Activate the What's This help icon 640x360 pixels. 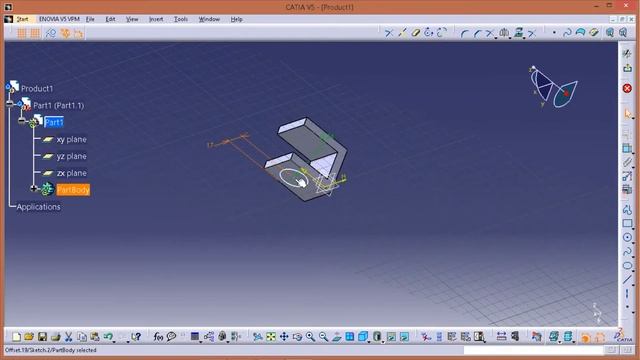click(136, 337)
